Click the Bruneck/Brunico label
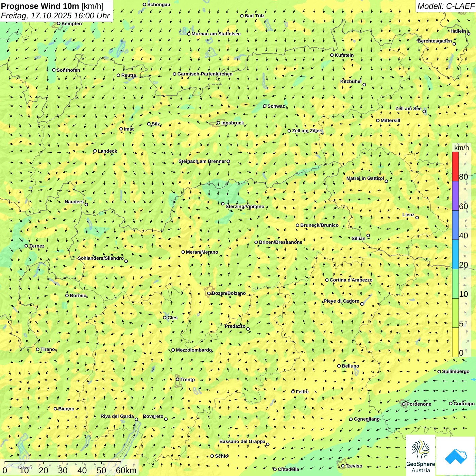This screenshot has height=476, width=476. [x=319, y=225]
